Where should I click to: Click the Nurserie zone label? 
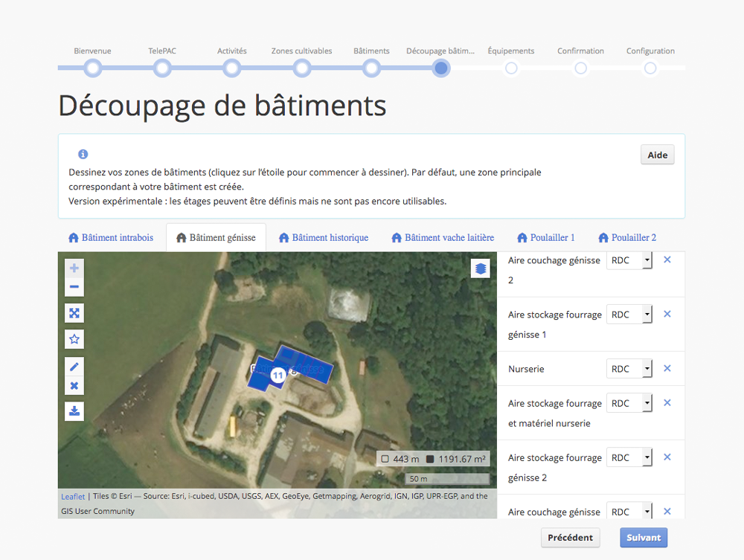point(526,369)
